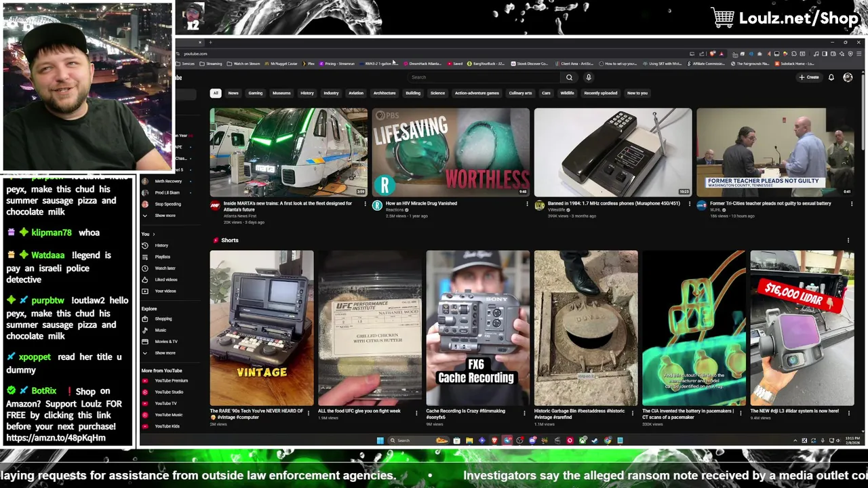The width and height of the screenshot is (868, 488).
Task: Open Brave browser from the taskbar
Action: (494, 441)
